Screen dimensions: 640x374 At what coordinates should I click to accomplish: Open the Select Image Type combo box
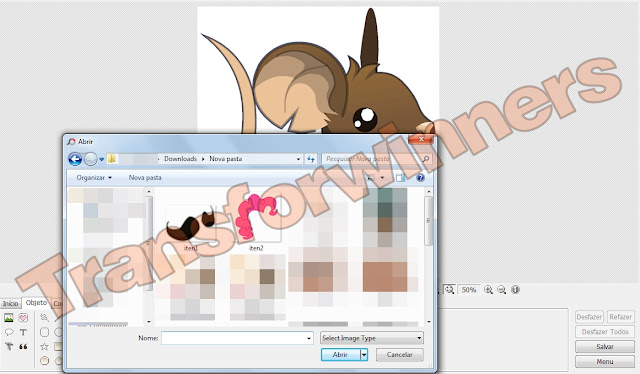point(372,338)
